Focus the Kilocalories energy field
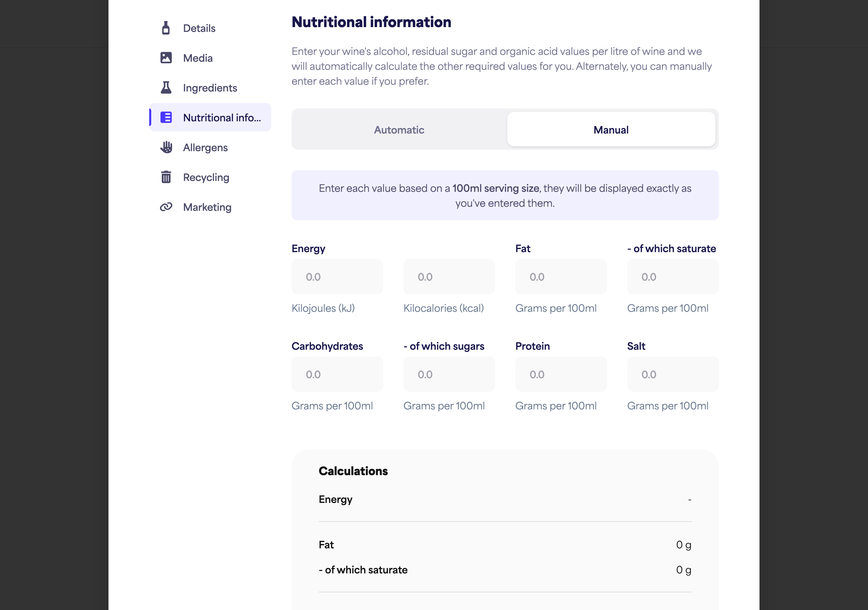Screen dimensions: 868x610 point(449,277)
